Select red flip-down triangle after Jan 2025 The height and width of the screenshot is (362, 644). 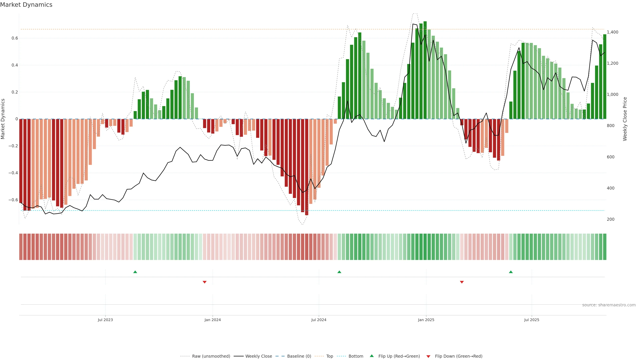(462, 282)
